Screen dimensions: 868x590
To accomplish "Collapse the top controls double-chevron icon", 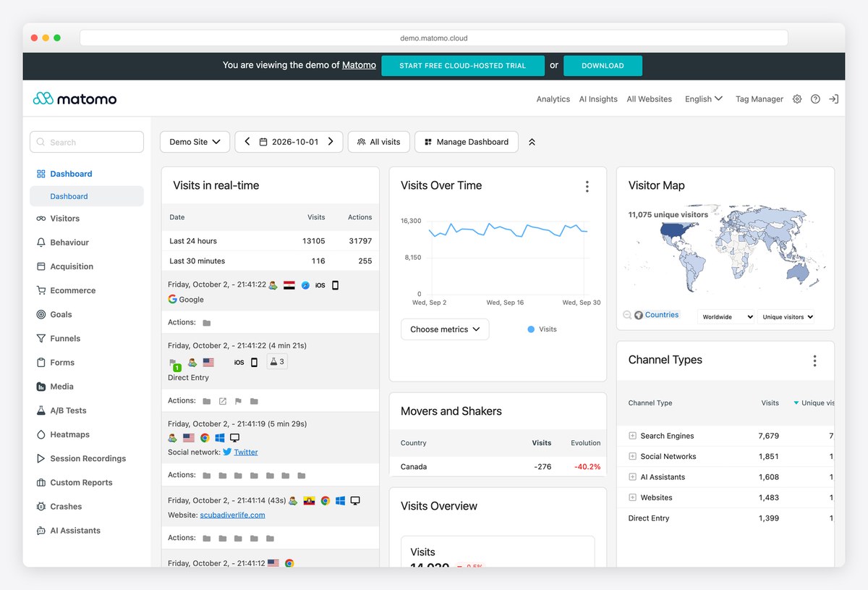I will click(532, 142).
